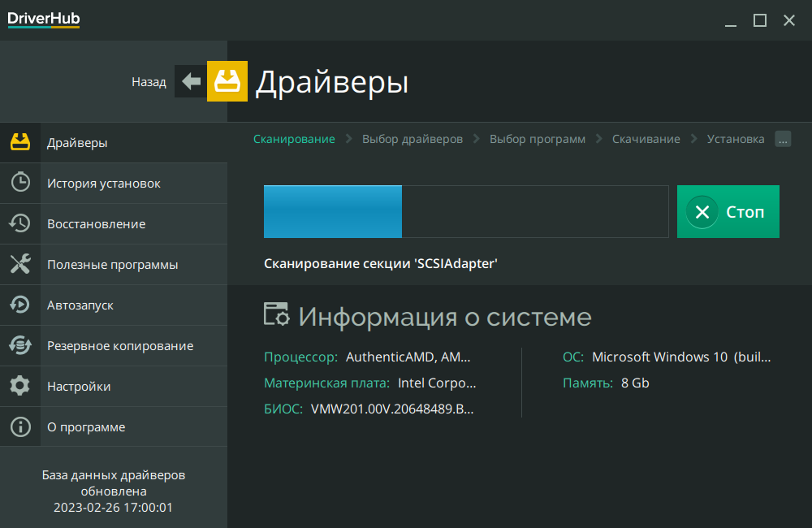Click the Настройки gear icon
The width and height of the screenshot is (812, 528).
coord(20,386)
